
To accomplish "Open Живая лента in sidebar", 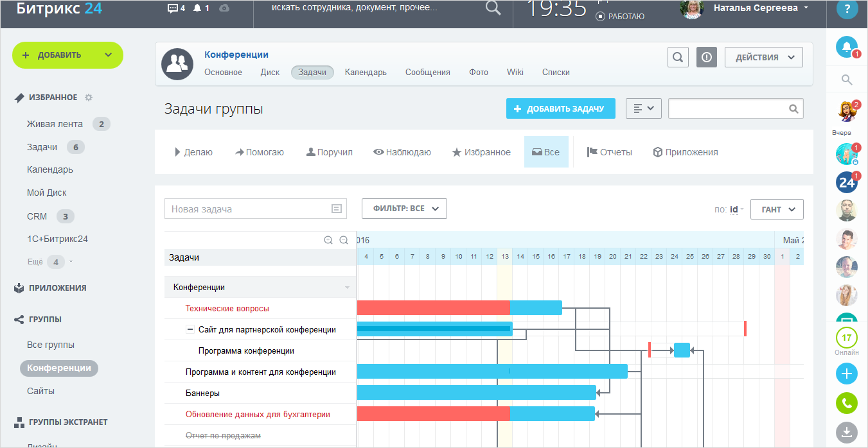I will point(55,124).
